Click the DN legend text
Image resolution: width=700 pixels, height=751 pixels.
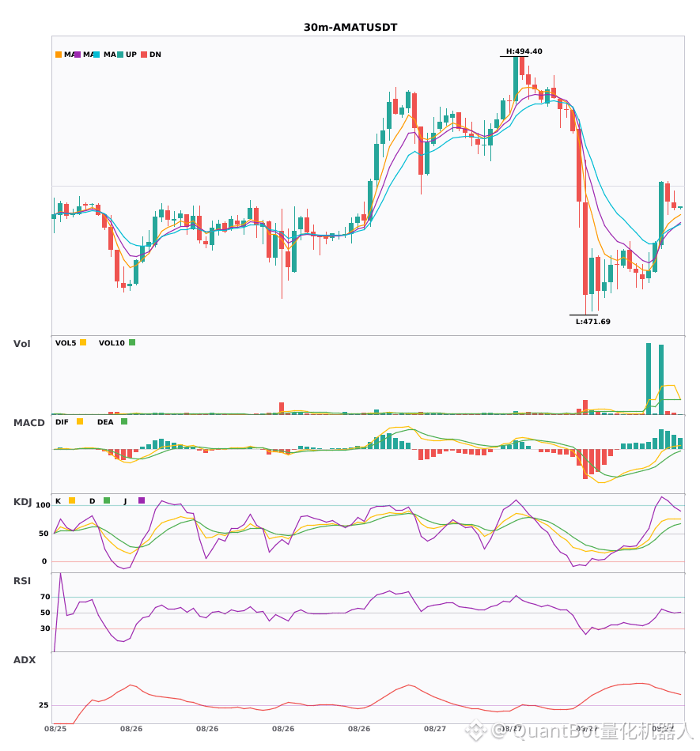coord(155,55)
